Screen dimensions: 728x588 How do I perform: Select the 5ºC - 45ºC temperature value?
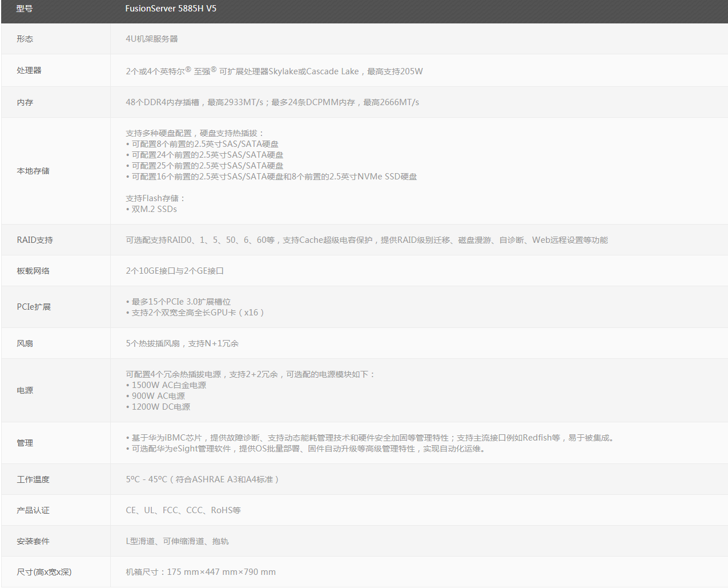[x=202, y=479]
